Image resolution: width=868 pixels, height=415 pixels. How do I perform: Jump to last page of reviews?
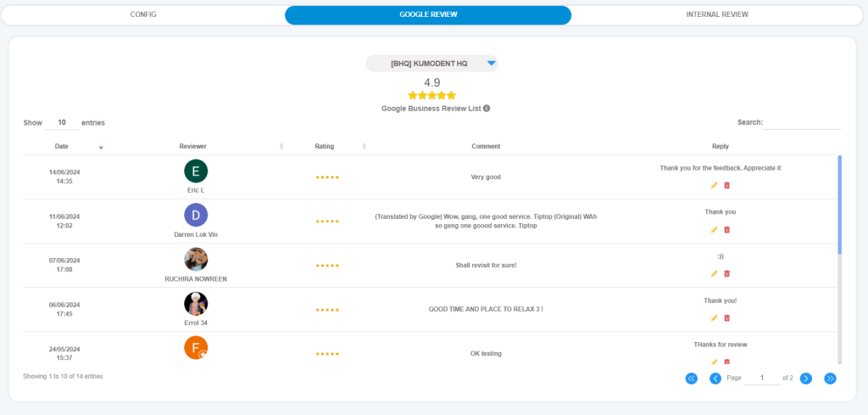tap(830, 379)
